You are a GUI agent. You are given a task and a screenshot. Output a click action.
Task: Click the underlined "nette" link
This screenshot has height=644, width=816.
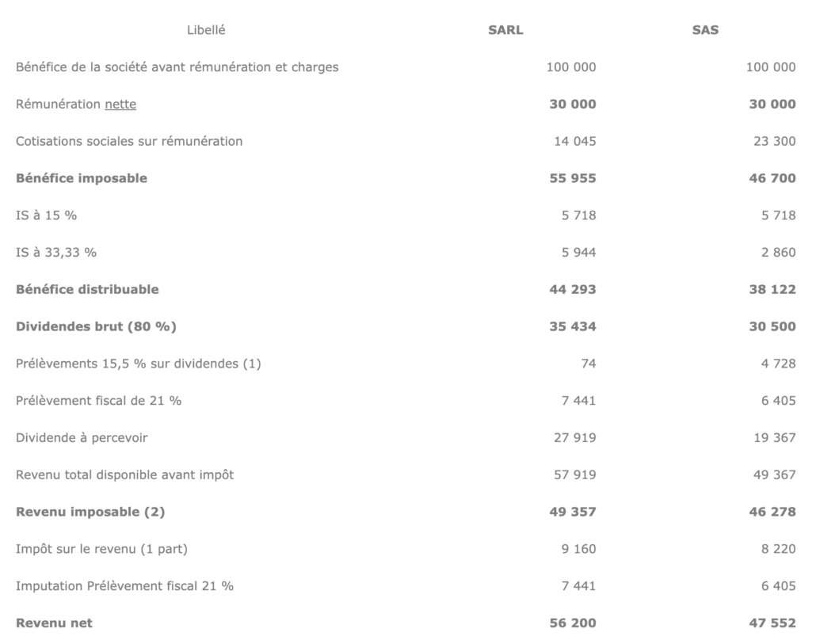(120, 105)
